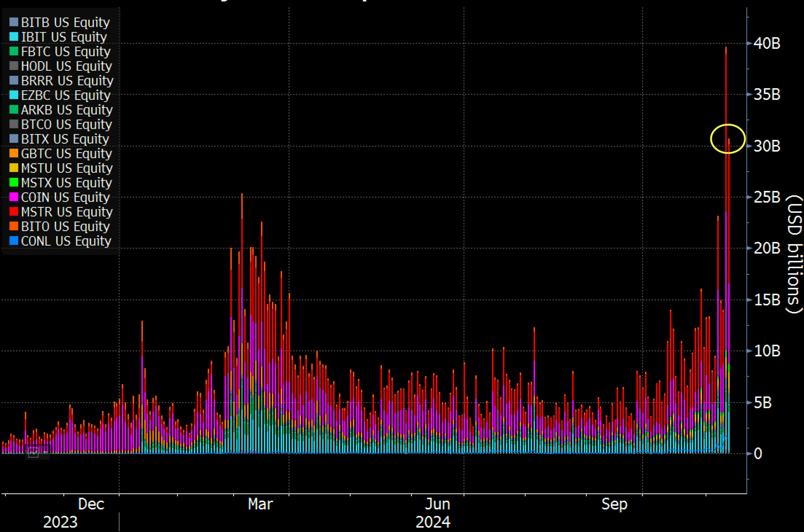Image resolution: width=804 pixels, height=532 pixels.
Task: Expand the small arrow beside the chart icon
Action: 45,452
